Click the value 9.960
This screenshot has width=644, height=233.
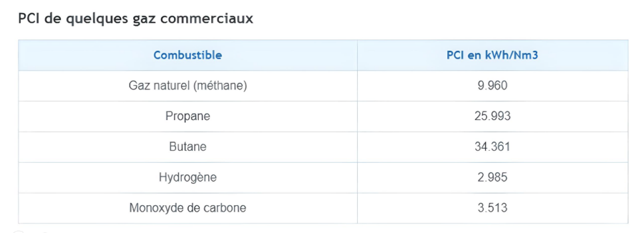click(x=492, y=86)
